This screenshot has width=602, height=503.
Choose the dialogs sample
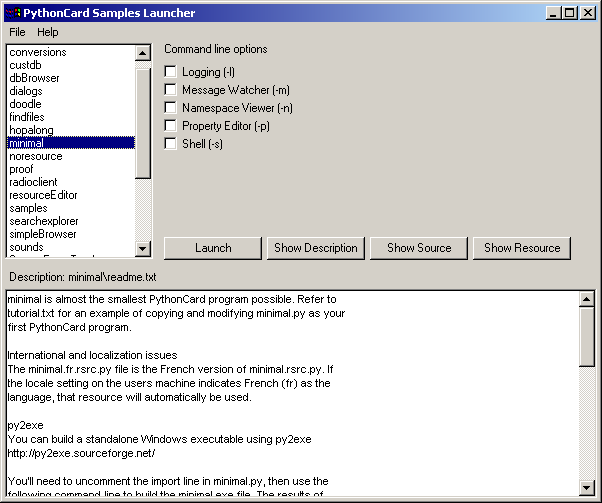click(x=71, y=91)
